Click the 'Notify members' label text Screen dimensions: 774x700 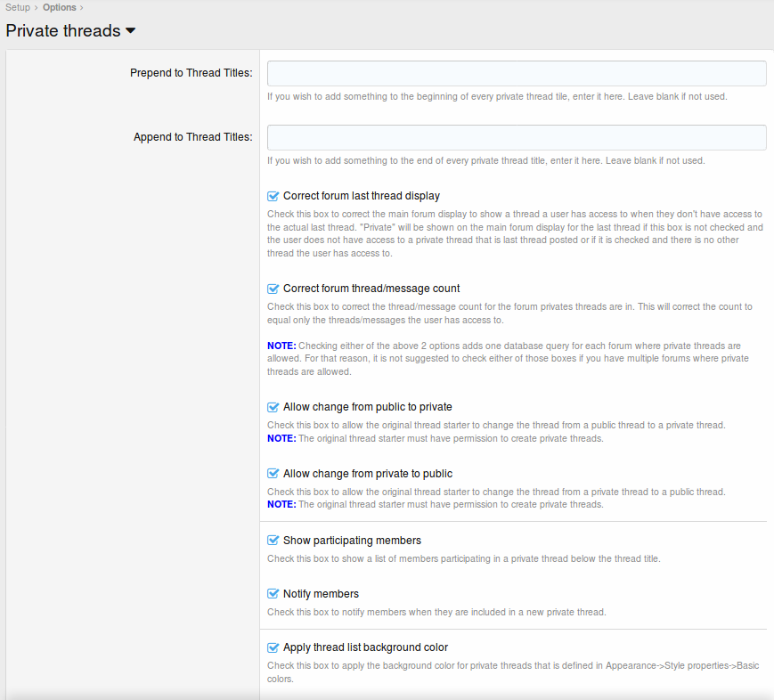(321, 594)
